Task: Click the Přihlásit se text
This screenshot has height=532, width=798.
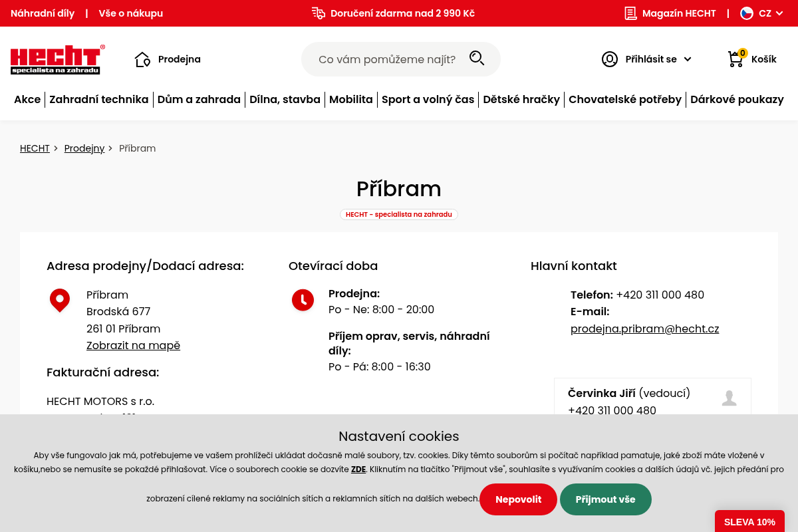Action: (x=651, y=59)
